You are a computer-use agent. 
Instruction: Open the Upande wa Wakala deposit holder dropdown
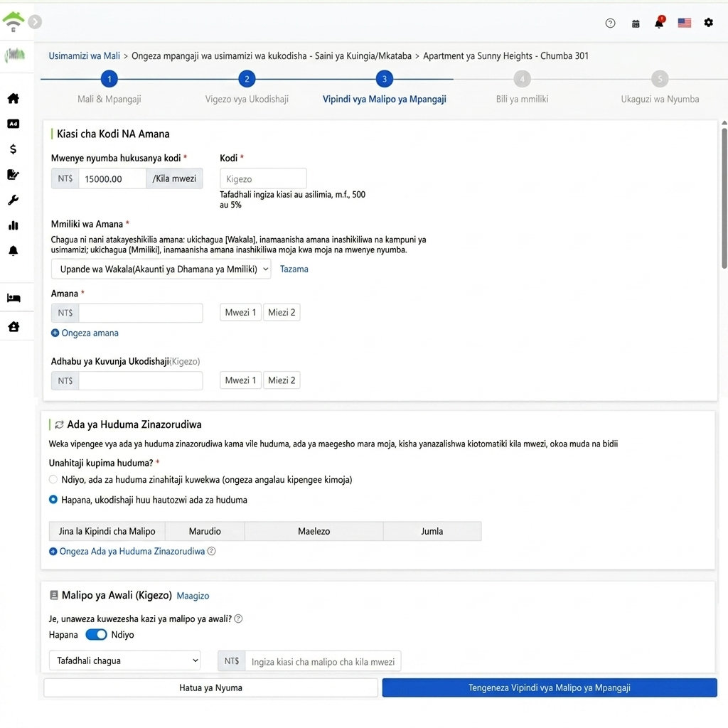pos(161,269)
